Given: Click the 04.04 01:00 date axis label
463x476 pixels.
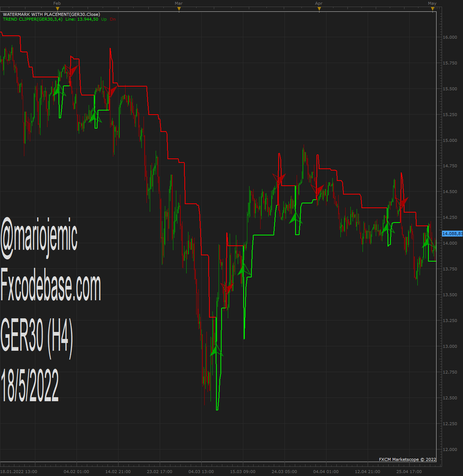Looking at the screenshot, I should [326, 472].
